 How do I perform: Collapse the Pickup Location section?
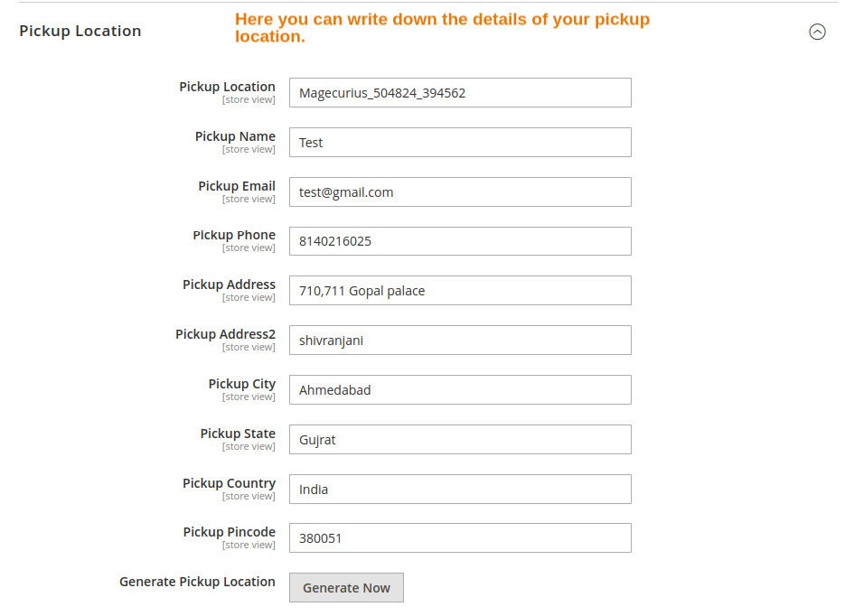(817, 32)
